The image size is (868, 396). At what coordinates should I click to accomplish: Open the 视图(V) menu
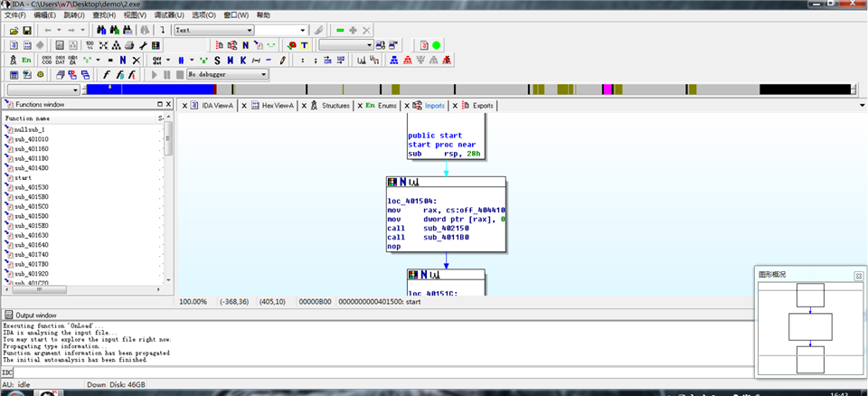135,15
